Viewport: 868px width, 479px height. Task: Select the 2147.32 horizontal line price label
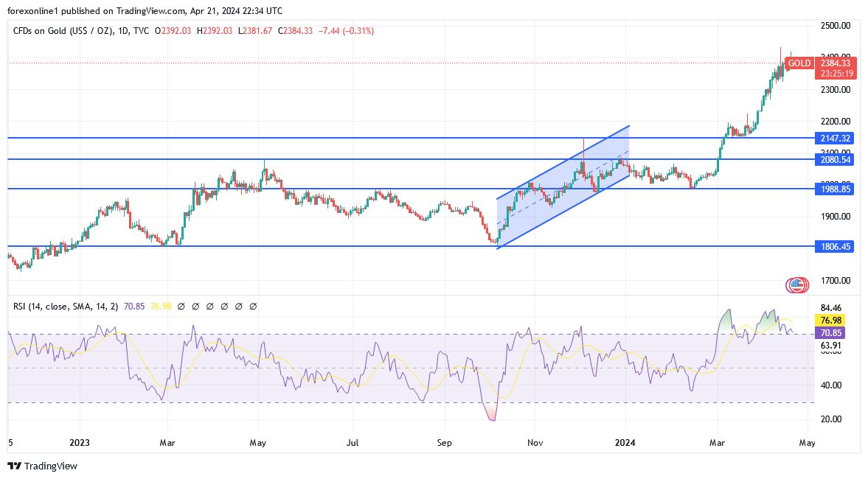(x=834, y=139)
